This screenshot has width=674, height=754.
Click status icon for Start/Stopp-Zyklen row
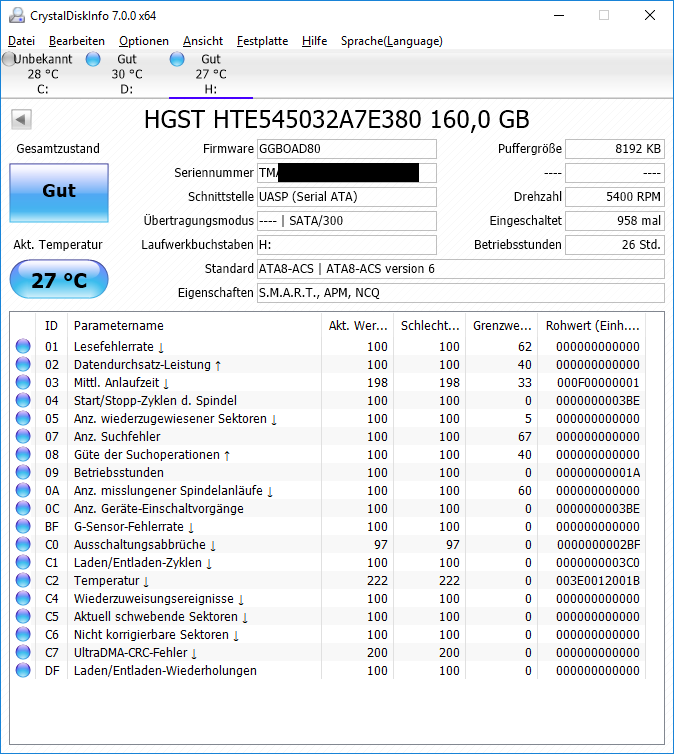(x=23, y=400)
